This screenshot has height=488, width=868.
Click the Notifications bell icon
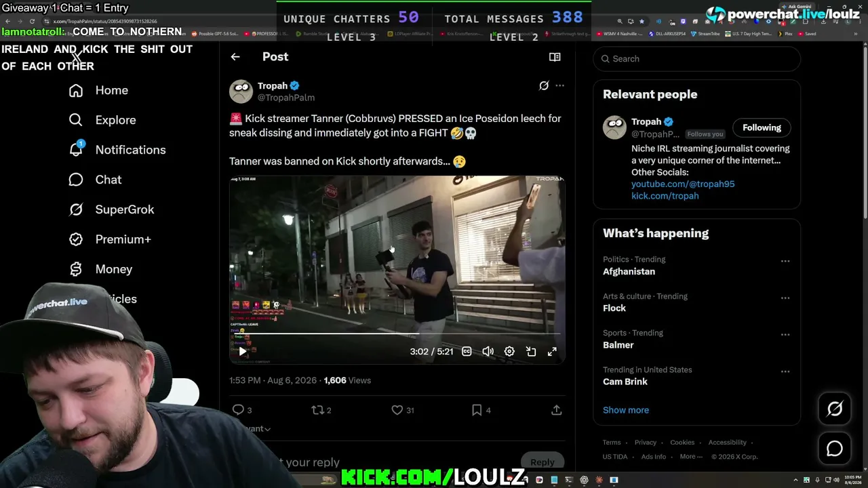tap(76, 149)
